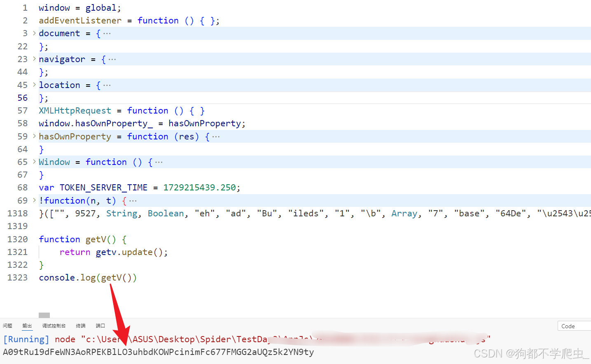Image resolution: width=591 pixels, height=364 pixels.
Task: Click the [Running] label in the output
Action: (x=26, y=339)
